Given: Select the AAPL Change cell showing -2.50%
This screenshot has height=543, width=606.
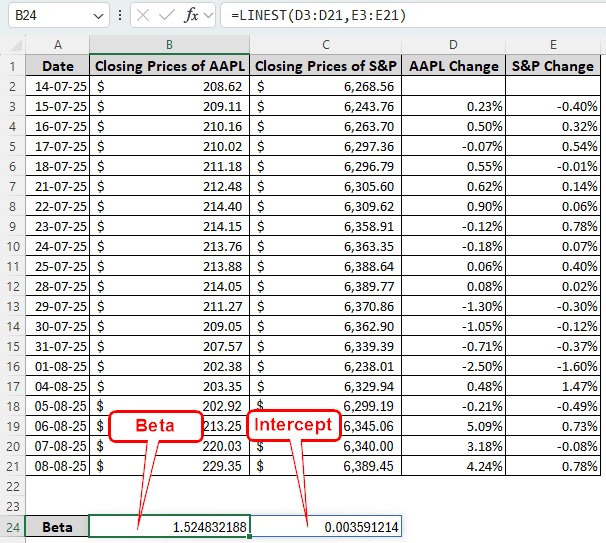Looking at the screenshot, I should click(x=453, y=366).
